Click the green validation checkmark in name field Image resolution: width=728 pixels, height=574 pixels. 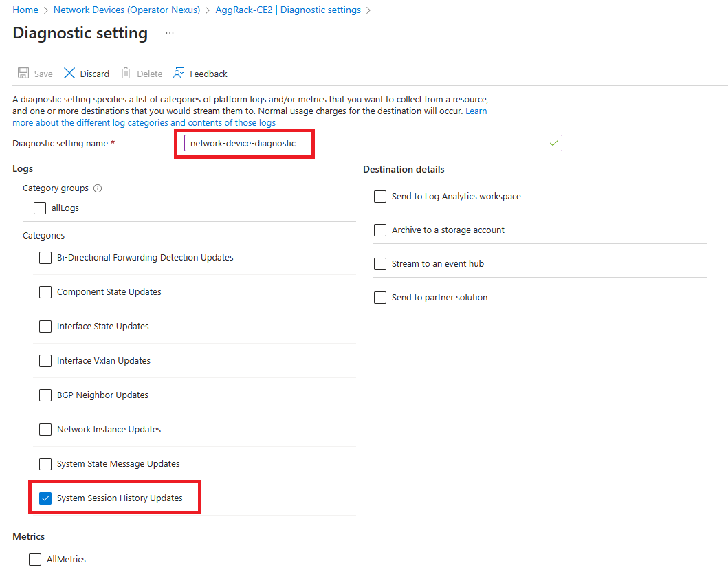(554, 143)
